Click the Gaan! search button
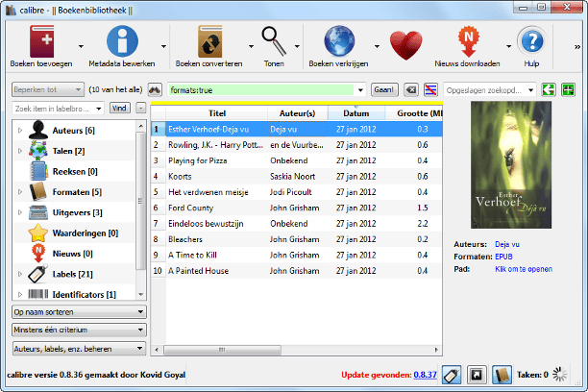588x392 pixels. coord(384,89)
